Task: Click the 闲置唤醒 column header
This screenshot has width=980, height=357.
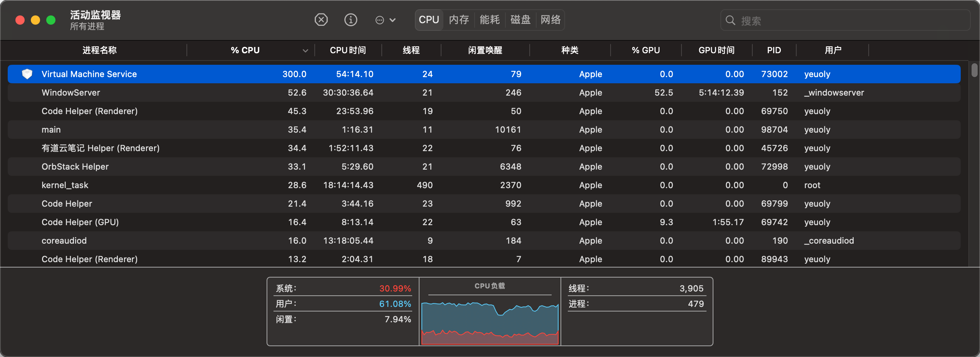Action: point(485,50)
